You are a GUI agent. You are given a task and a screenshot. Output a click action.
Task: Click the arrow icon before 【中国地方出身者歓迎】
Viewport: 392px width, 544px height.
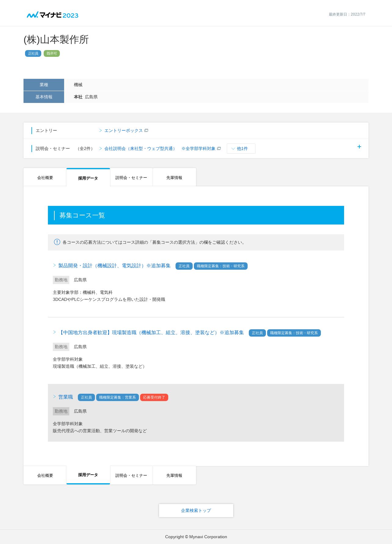54,332
